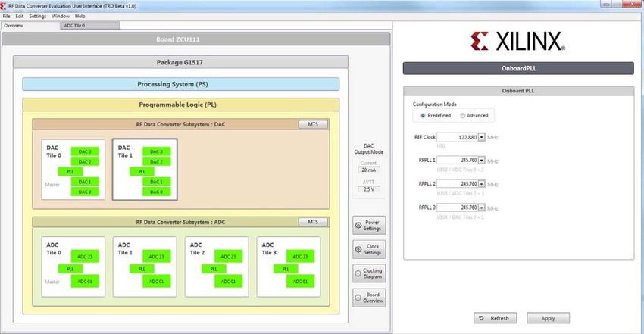Select the PLL block in DAC Tile 1
644x334 pixels.
point(142,171)
